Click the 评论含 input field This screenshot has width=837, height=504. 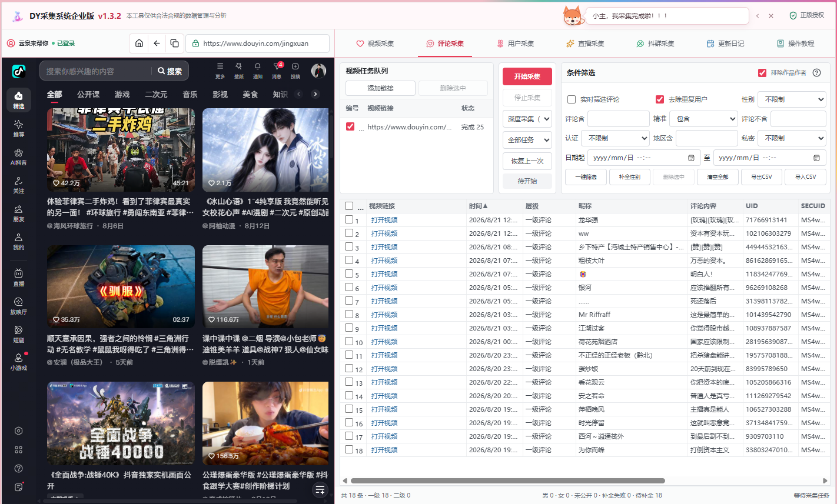click(x=618, y=119)
